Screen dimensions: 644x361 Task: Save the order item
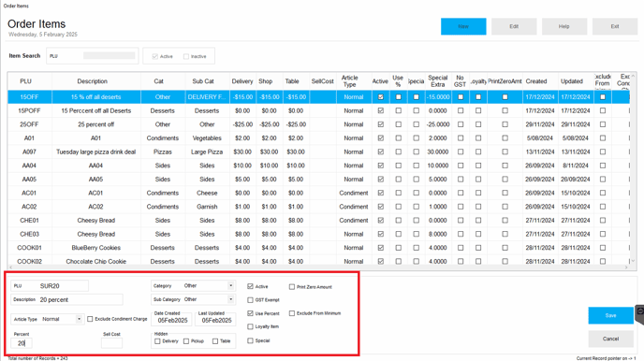pyautogui.click(x=610, y=315)
